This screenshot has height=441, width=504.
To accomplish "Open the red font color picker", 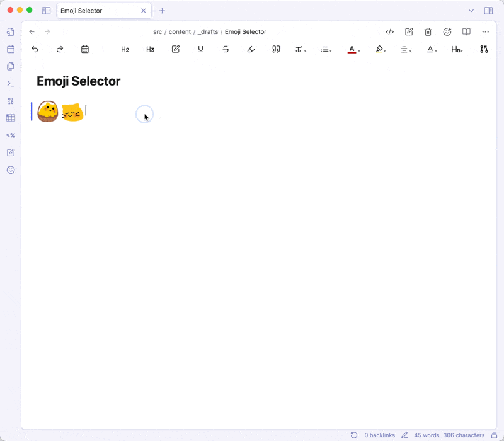I will pos(353,49).
